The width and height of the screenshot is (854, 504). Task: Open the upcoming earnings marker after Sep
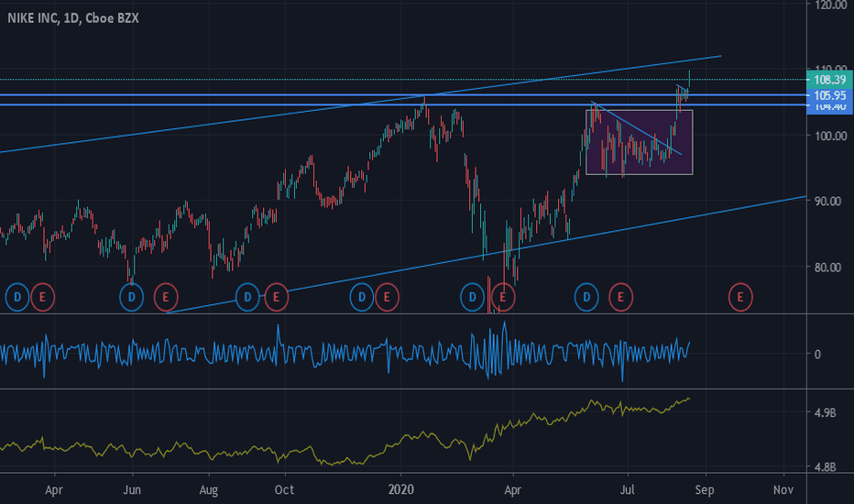point(740,297)
